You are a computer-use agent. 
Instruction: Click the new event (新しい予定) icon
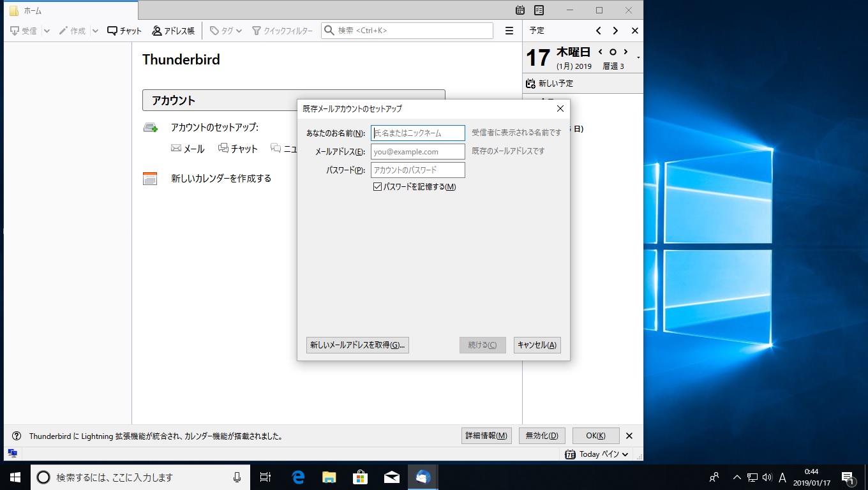point(530,84)
